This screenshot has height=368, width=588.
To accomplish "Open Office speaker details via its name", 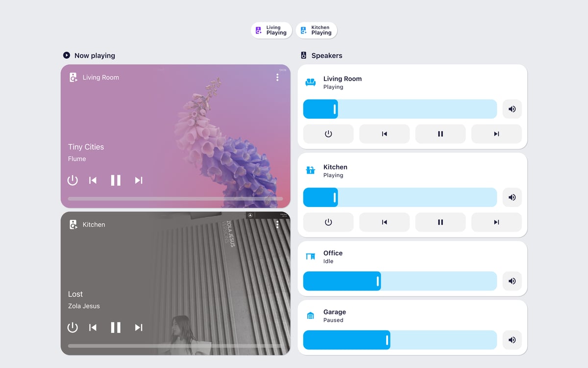I will tap(333, 253).
